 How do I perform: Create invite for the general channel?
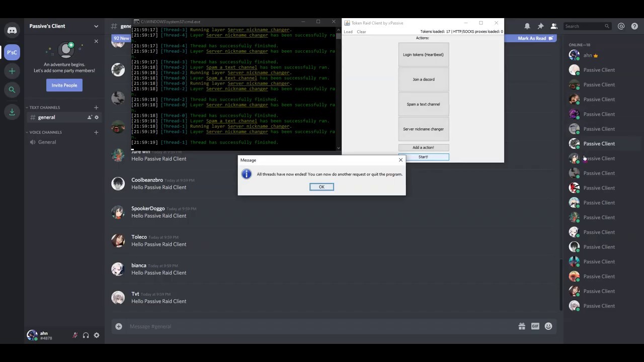tap(90, 117)
